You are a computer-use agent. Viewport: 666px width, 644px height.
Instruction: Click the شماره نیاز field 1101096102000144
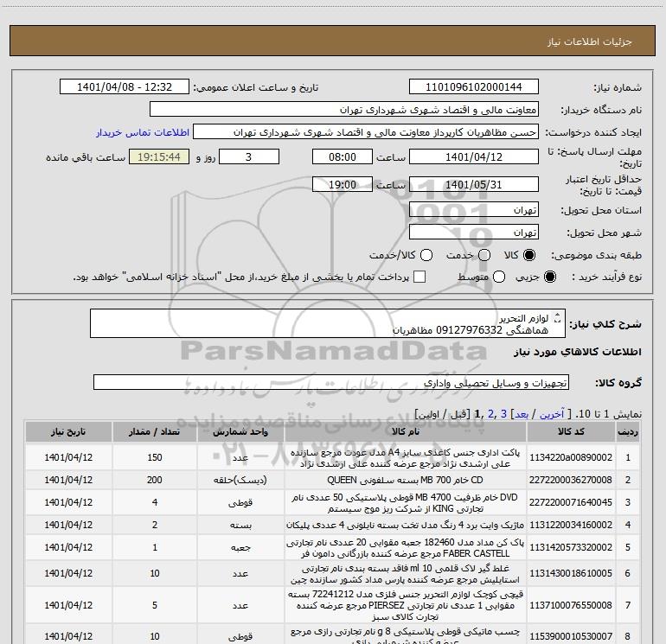(x=474, y=86)
